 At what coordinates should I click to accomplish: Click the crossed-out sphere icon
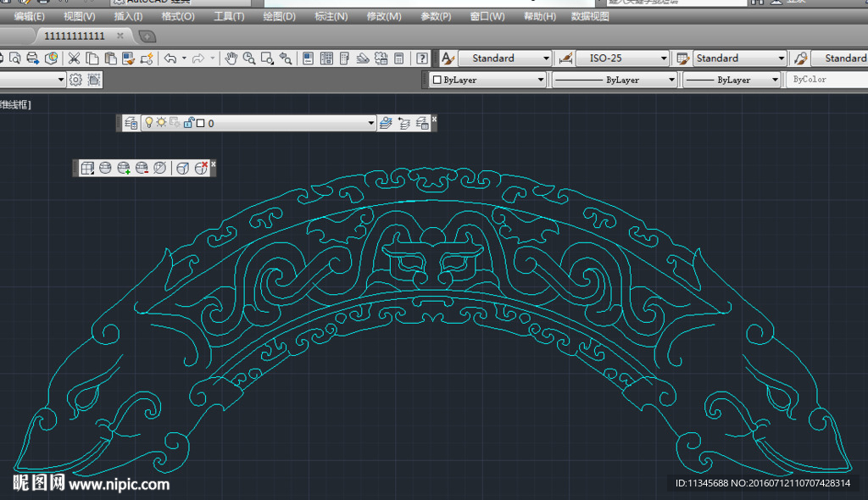160,168
